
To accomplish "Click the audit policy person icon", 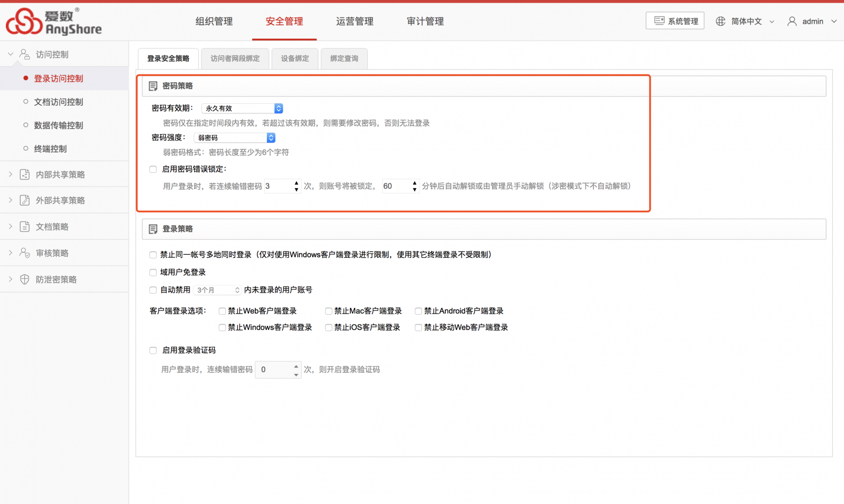I will coord(25,253).
